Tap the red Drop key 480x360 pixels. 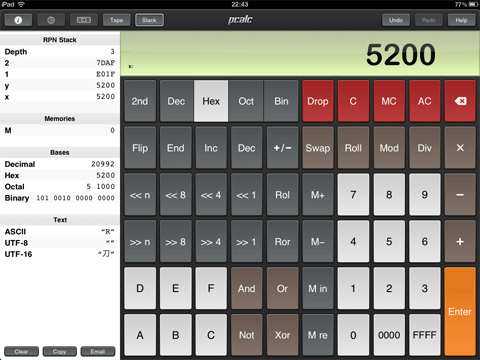(x=318, y=101)
